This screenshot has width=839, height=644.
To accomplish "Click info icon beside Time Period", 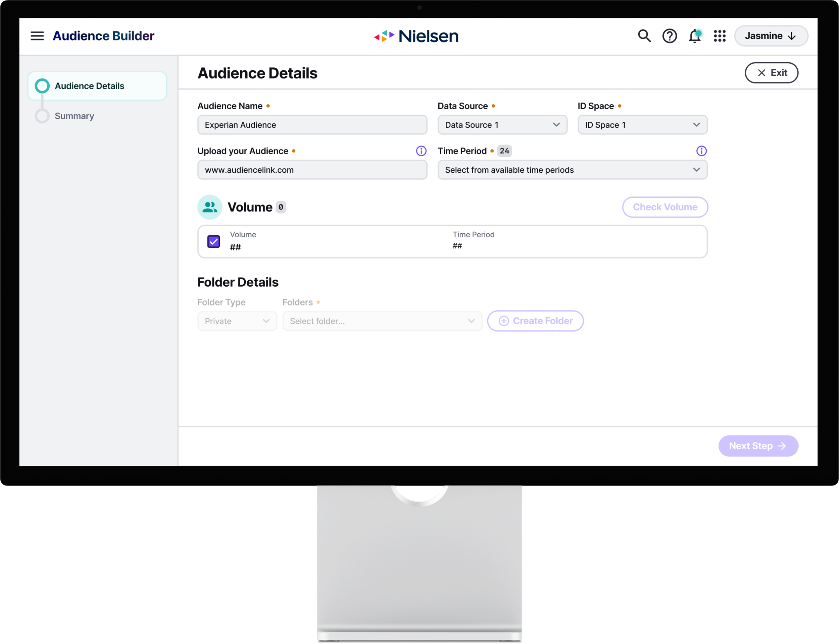I will coord(701,151).
